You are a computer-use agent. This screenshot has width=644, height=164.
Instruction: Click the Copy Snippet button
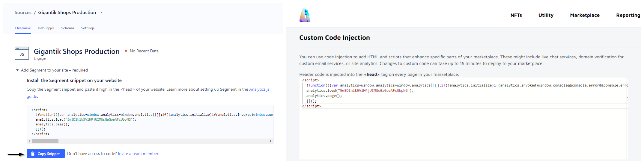click(x=46, y=154)
